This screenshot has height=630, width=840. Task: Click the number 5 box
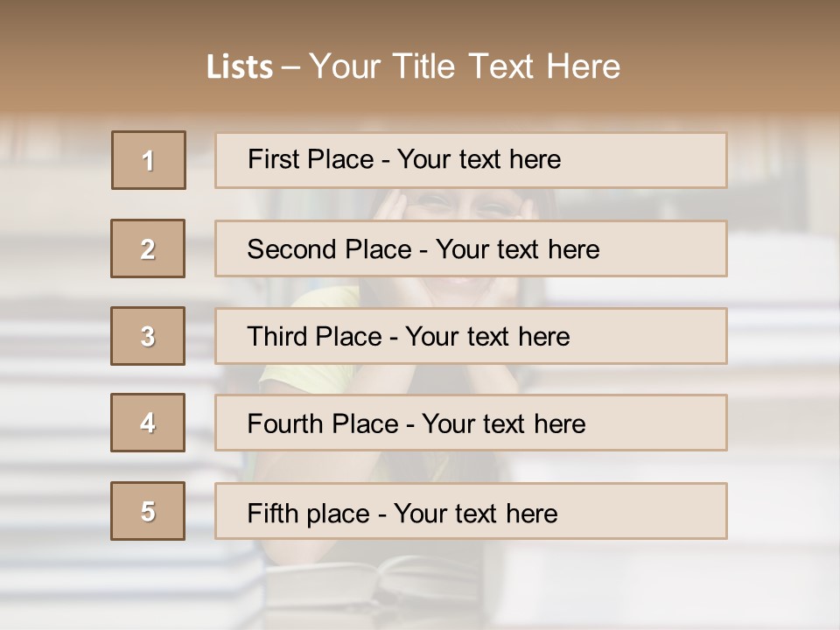[x=148, y=511]
